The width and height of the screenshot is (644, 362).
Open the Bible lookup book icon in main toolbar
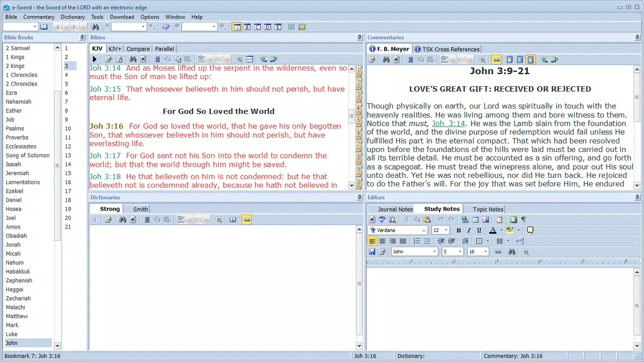coord(44,27)
